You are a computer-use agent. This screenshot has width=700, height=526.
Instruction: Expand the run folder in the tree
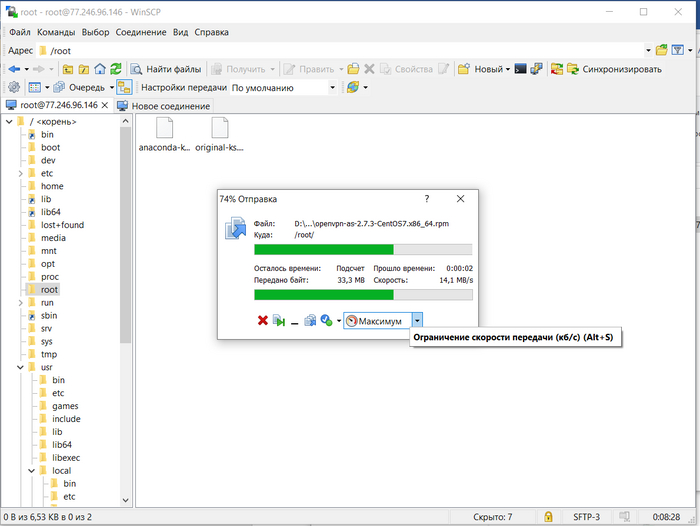coord(21,303)
